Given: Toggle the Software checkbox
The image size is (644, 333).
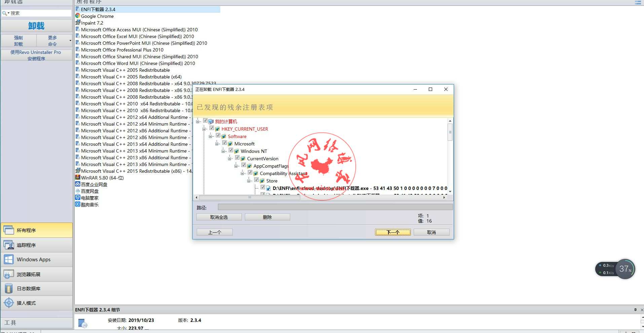Looking at the screenshot, I should pos(218,135).
